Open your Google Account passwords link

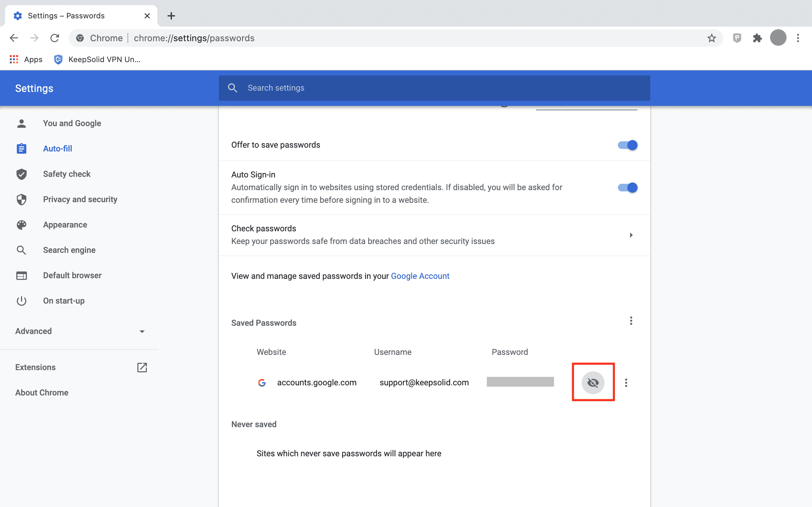pyautogui.click(x=420, y=276)
